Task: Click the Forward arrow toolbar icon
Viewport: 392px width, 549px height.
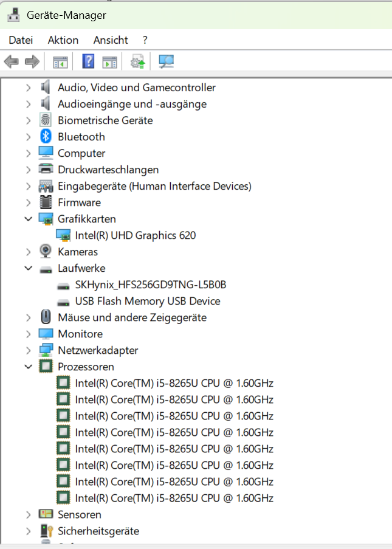Action: click(32, 61)
